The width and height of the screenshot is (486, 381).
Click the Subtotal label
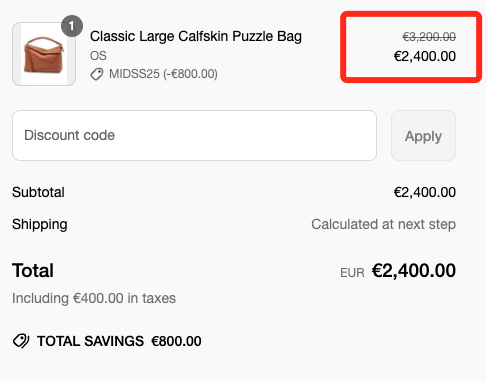pos(38,192)
